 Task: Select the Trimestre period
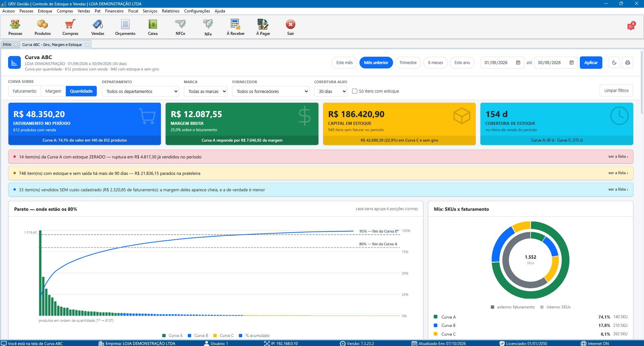[x=408, y=63]
